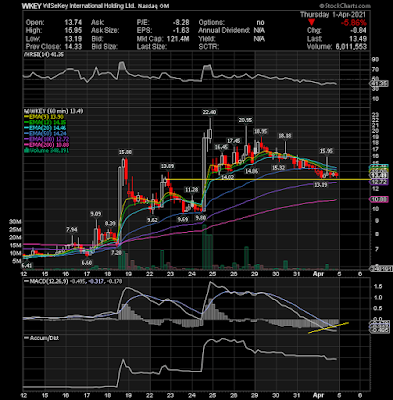
Task: Click the MACD(12,26,9) panel label
Action: [x=49, y=281]
